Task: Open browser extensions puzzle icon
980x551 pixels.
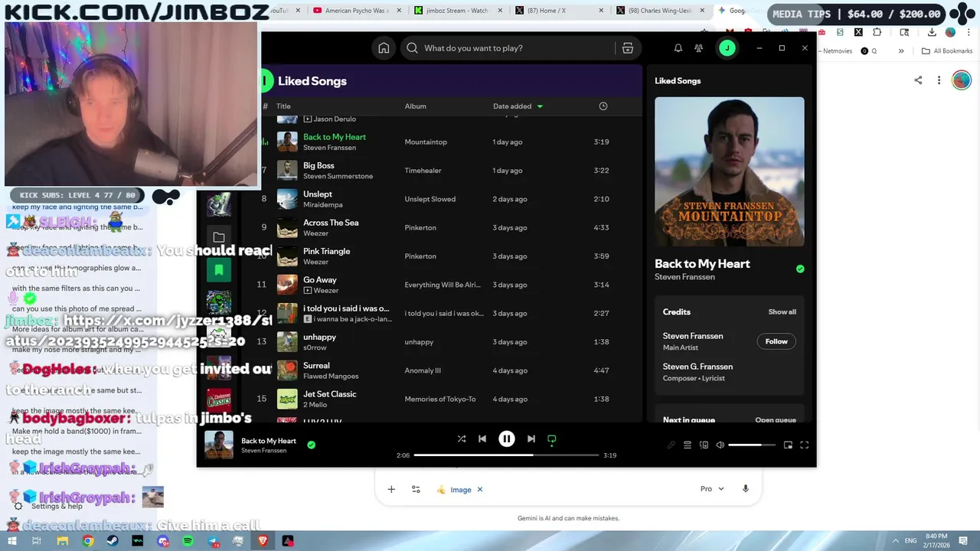Action: coord(877,32)
